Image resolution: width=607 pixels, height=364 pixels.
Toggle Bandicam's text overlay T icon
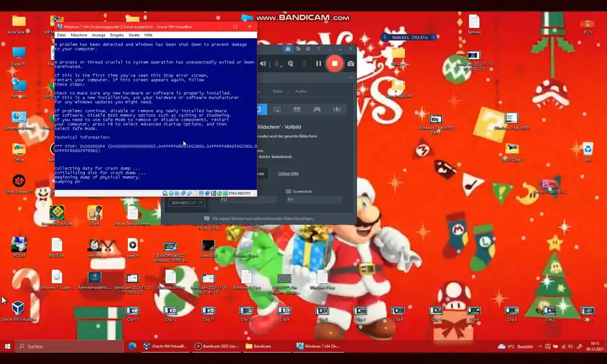coord(304,64)
